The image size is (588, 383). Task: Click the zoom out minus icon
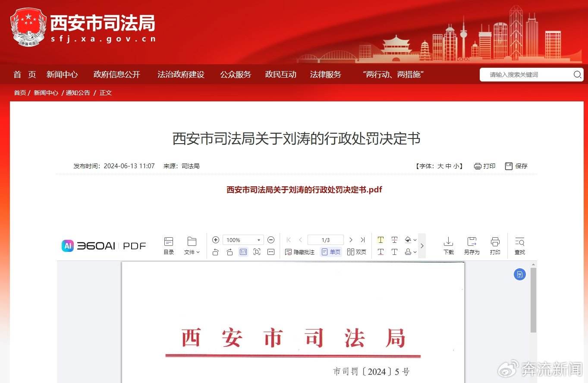click(271, 240)
